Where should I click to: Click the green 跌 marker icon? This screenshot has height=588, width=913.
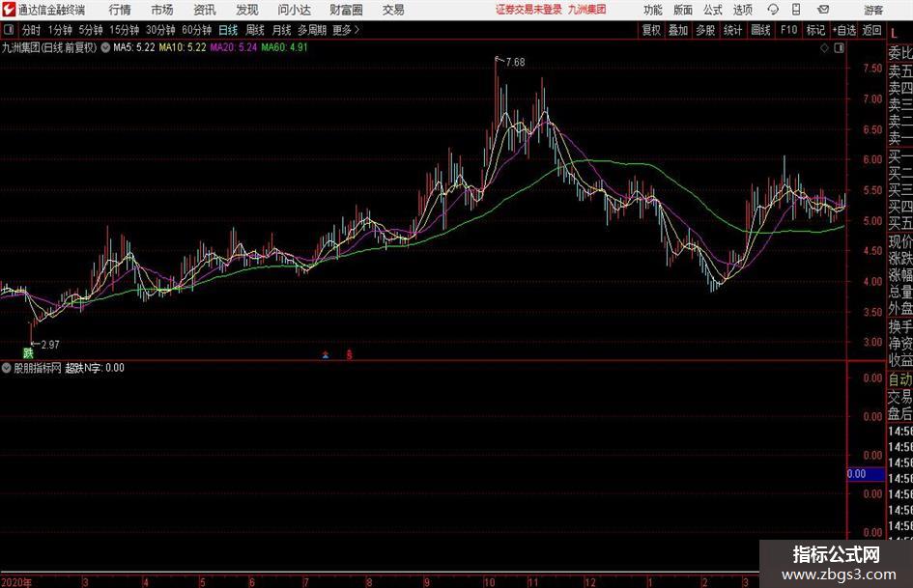[x=28, y=352]
